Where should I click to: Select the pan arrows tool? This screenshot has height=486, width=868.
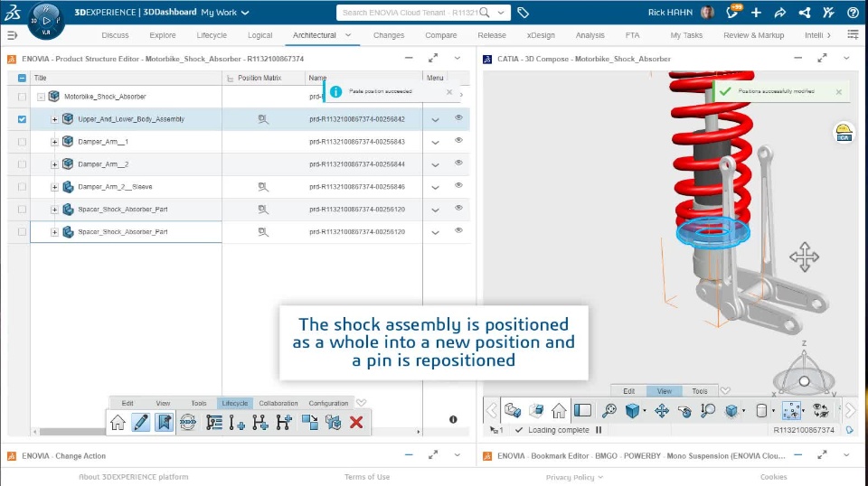click(662, 410)
